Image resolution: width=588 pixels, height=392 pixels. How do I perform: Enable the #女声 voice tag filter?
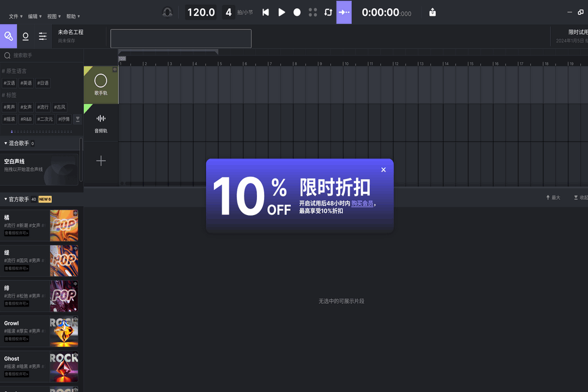(25, 107)
